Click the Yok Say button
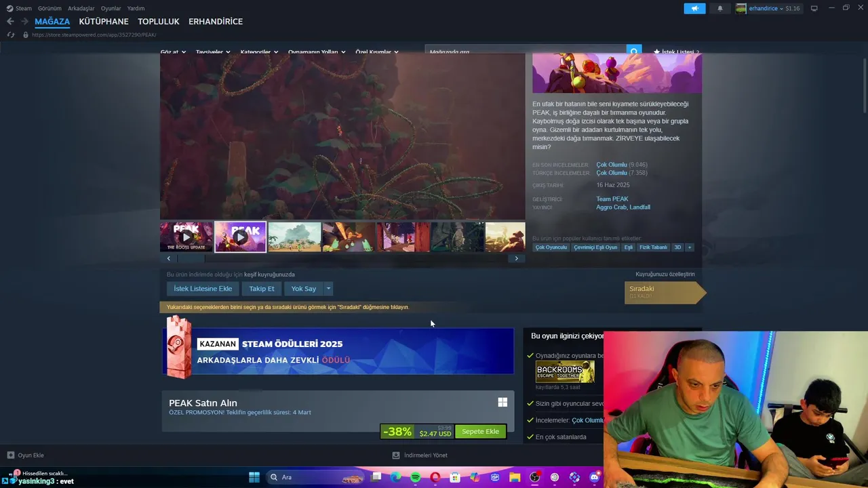The height and width of the screenshot is (488, 868). point(304,289)
